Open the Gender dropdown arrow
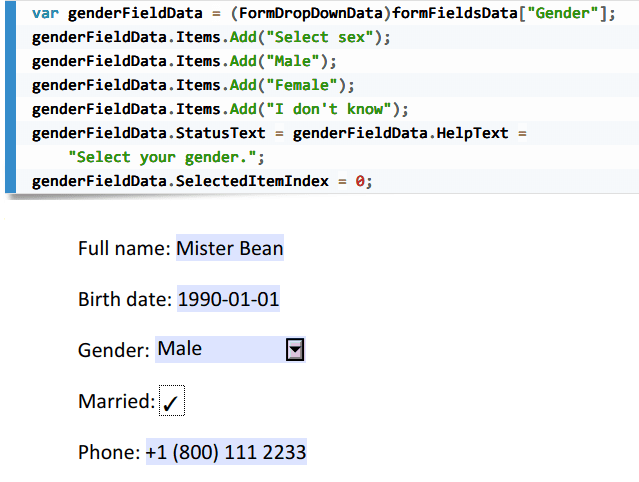The width and height of the screenshot is (639, 482). (295, 349)
